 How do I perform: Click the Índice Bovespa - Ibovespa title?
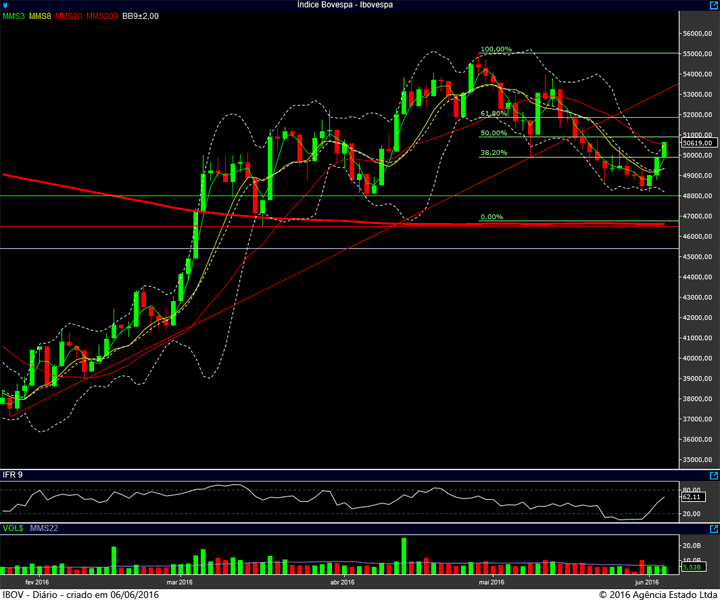tap(345, 5)
